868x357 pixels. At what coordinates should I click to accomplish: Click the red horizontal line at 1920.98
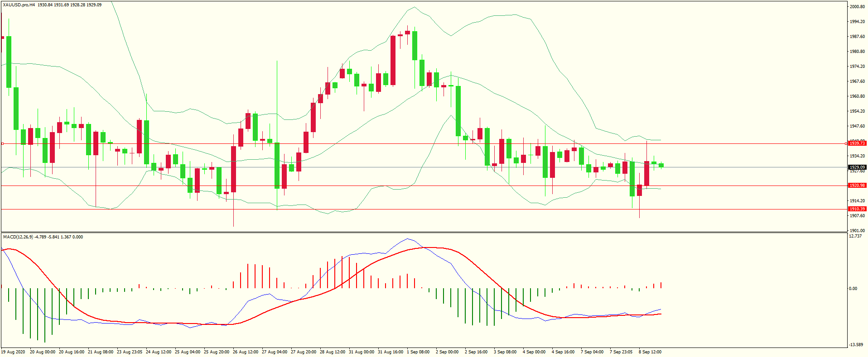coord(424,186)
